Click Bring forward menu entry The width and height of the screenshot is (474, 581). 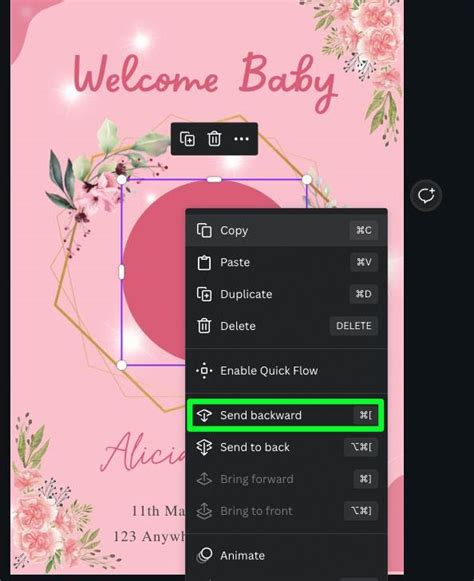coord(286,479)
